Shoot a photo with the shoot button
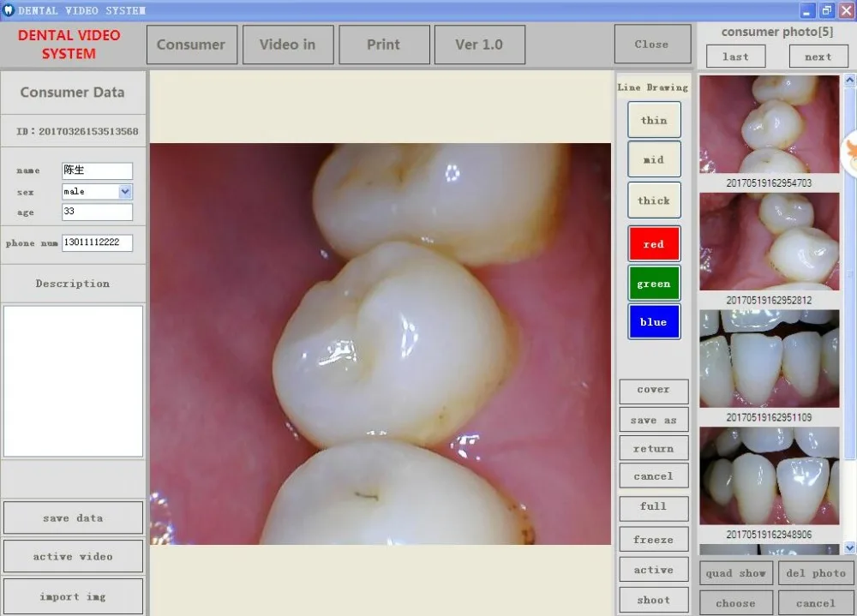The width and height of the screenshot is (857, 616). pyautogui.click(x=654, y=600)
